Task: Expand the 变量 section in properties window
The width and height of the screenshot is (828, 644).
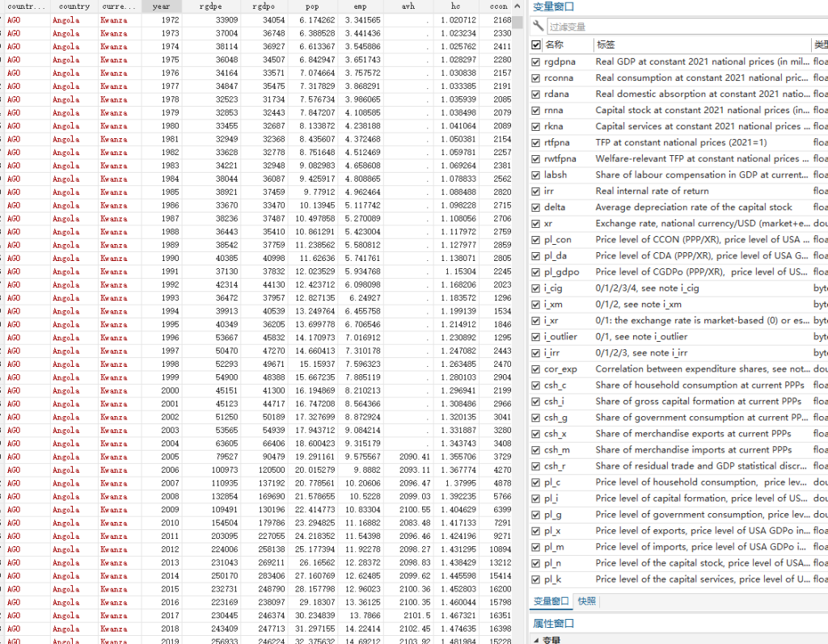Action: coord(536,640)
